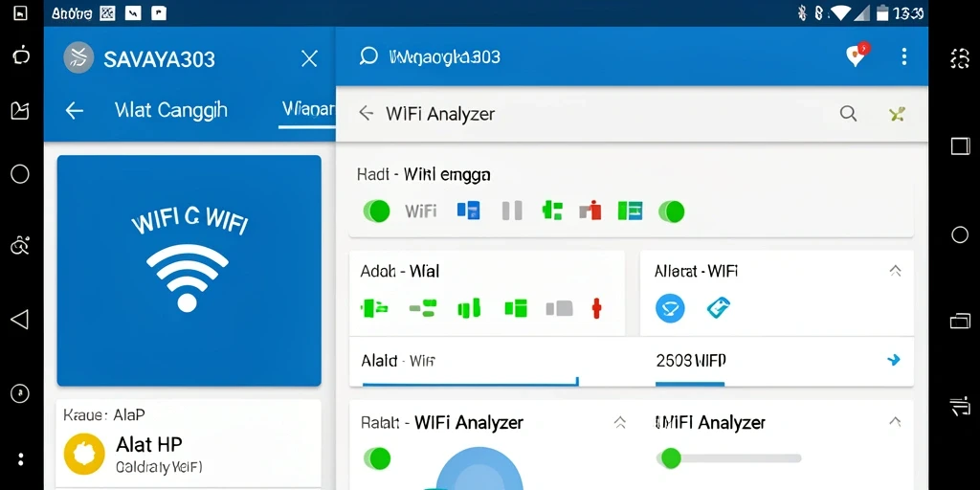Click the green list icon in Hadi row
The image size is (980, 490).
[x=630, y=211]
